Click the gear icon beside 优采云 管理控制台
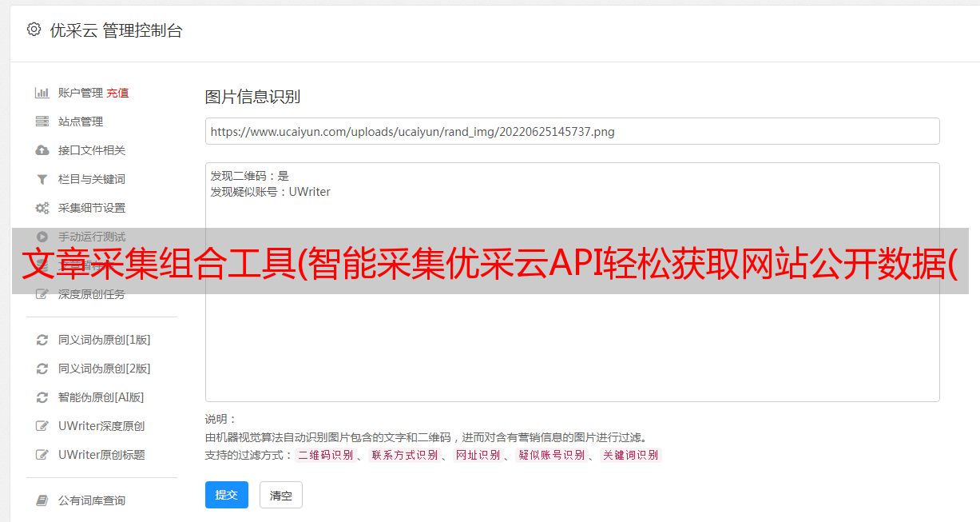This screenshot has height=522, width=980. click(34, 30)
